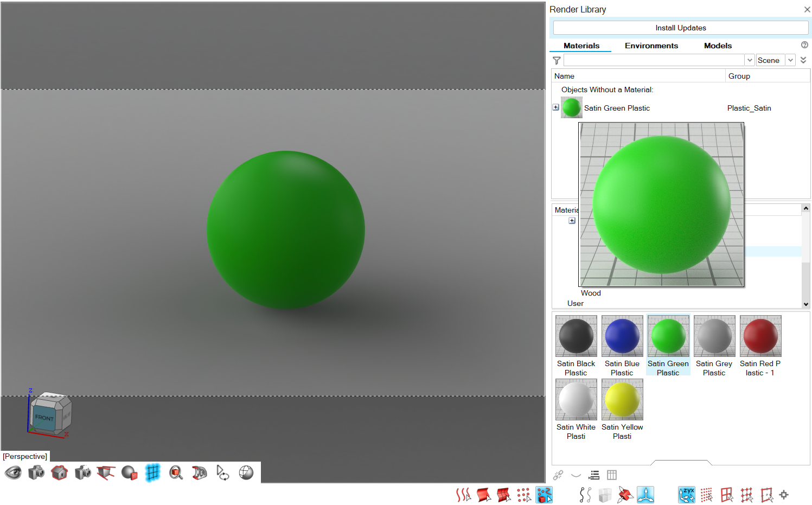This screenshot has height=505, width=812.
Task: Expand the Satin Green Plastic tree entry
Action: 555,107
